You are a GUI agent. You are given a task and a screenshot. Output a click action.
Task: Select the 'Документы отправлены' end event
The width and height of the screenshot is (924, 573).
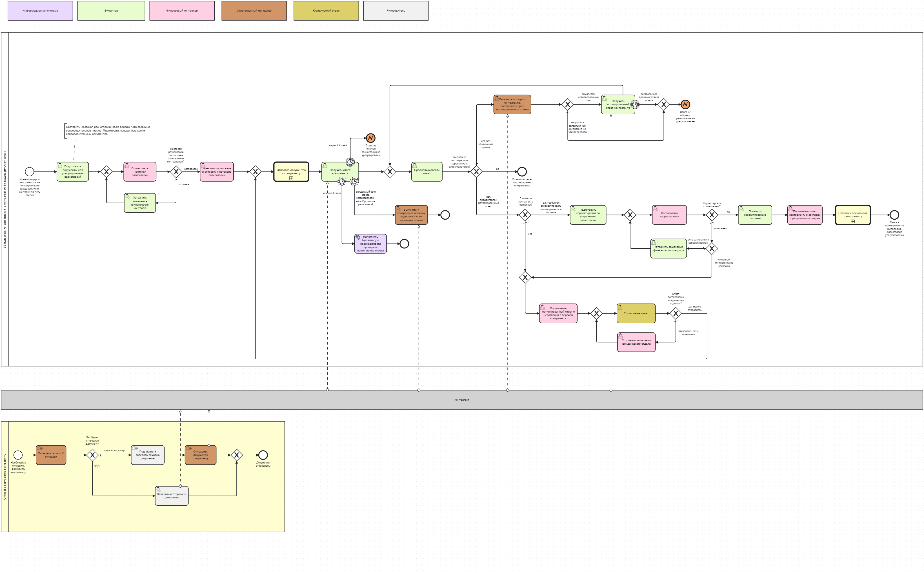[263, 455]
